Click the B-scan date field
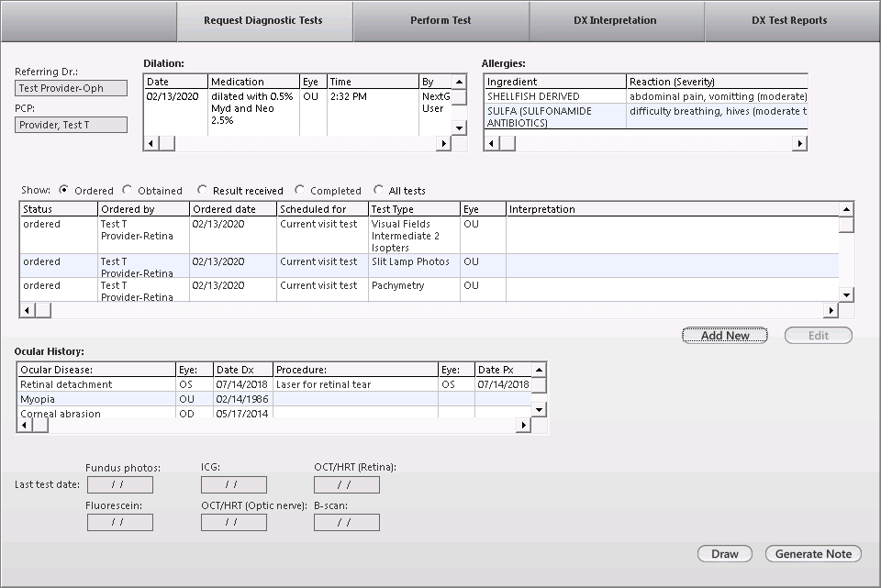The width and height of the screenshot is (881, 588). coord(347,522)
